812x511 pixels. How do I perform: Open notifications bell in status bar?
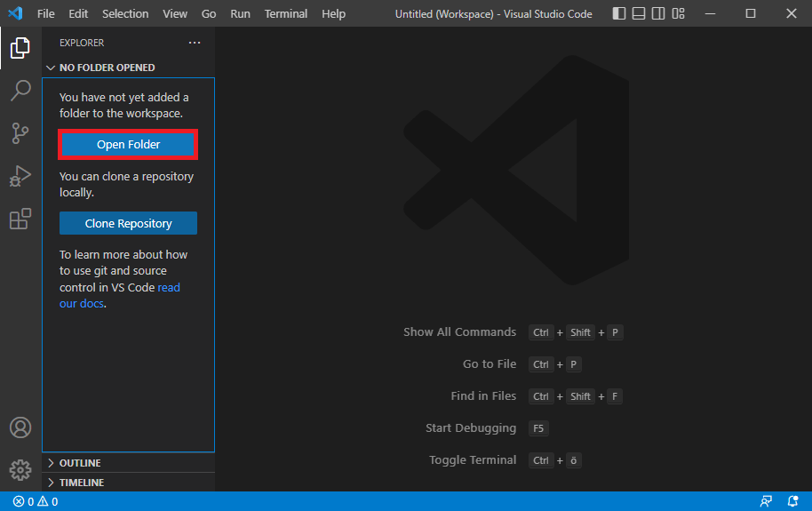click(x=792, y=501)
